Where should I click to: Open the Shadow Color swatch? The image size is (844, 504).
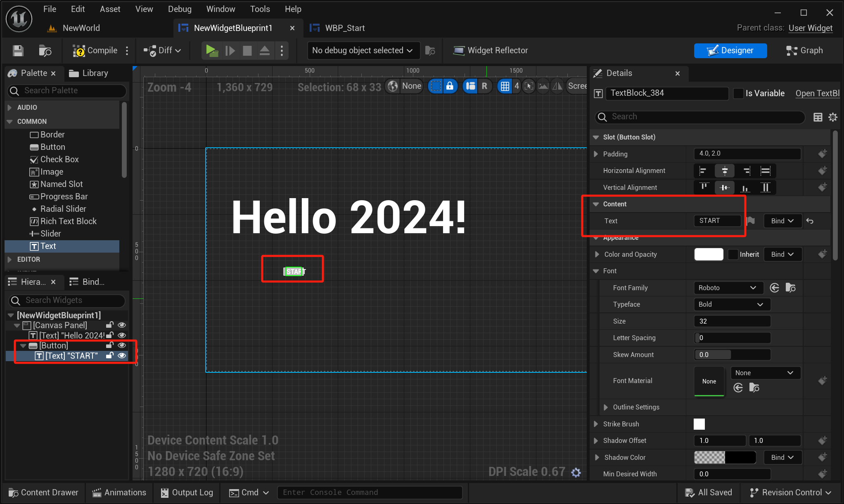point(725,457)
